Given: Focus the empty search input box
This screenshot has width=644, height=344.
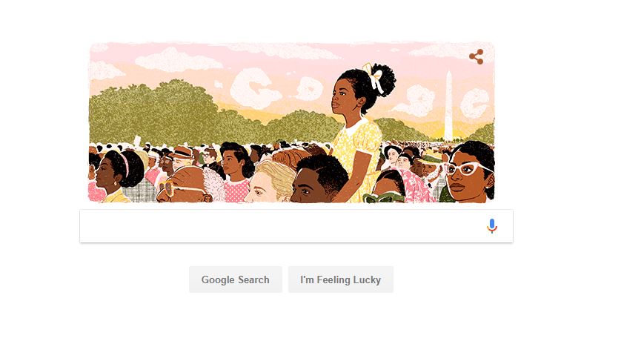Looking at the screenshot, I should 296,226.
